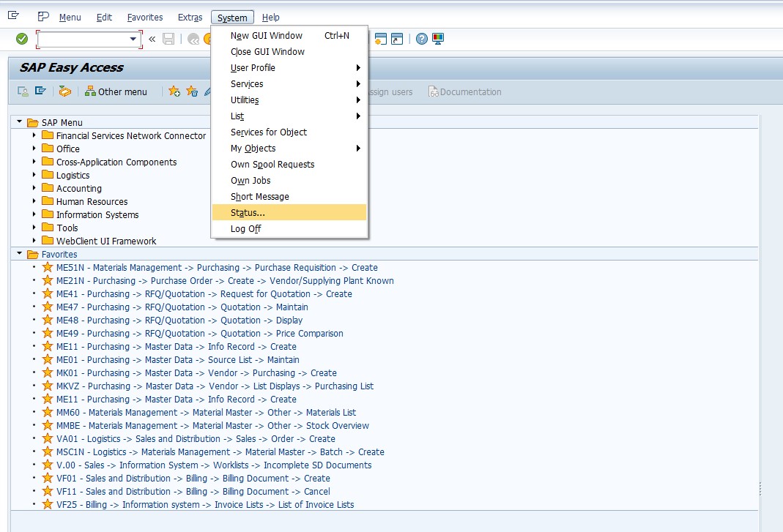This screenshot has width=783, height=532.
Task: Open the command field dropdown arrow
Action: 133,39
